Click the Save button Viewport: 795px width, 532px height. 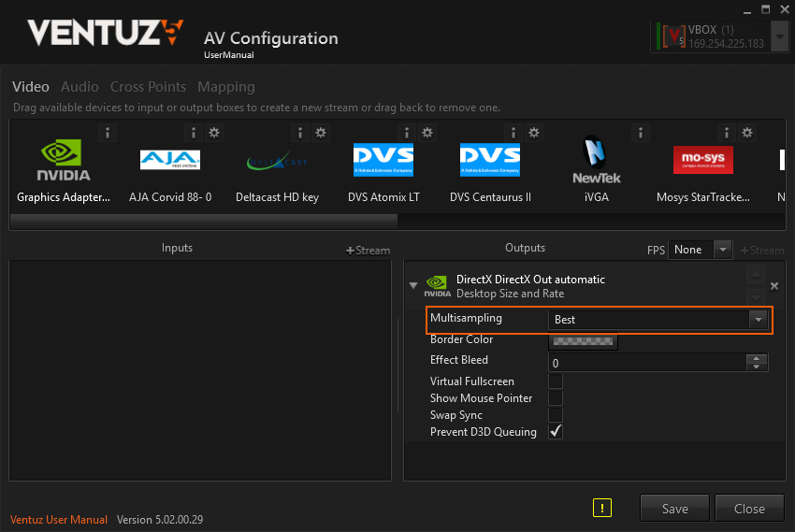(674, 509)
